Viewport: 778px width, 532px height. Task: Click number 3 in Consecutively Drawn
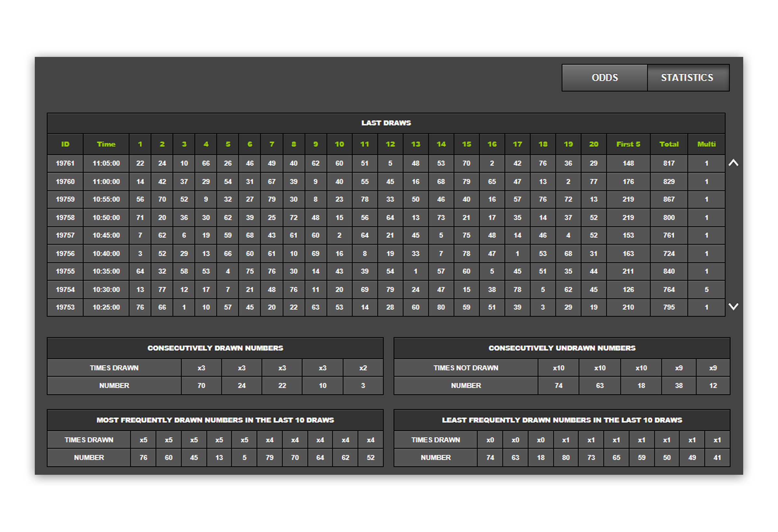pos(363,386)
